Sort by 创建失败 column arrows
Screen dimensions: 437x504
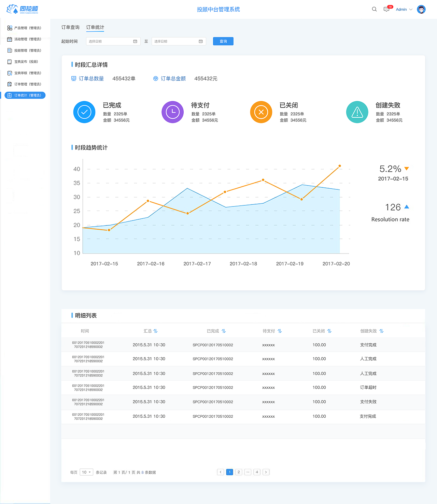pos(381,331)
